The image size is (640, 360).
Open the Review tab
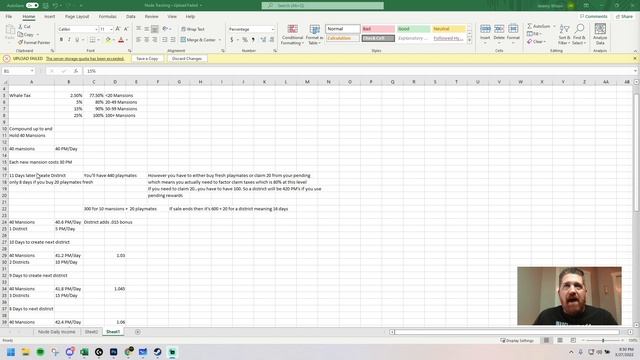pos(151,16)
